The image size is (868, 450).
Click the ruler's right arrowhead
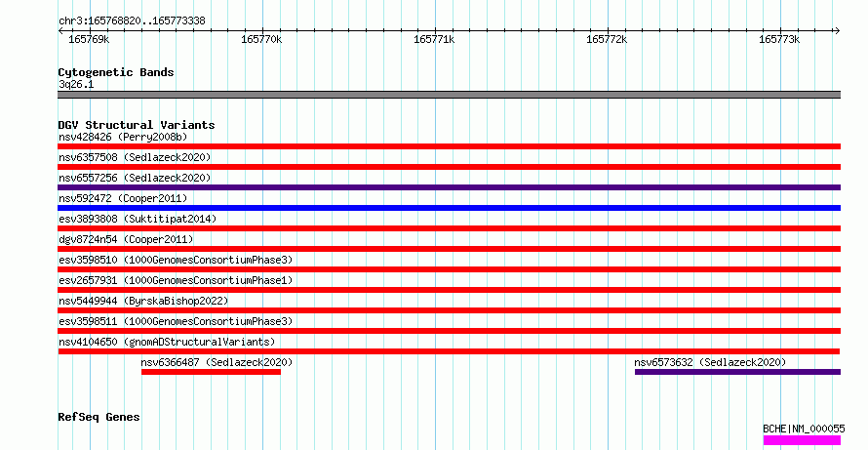click(837, 31)
